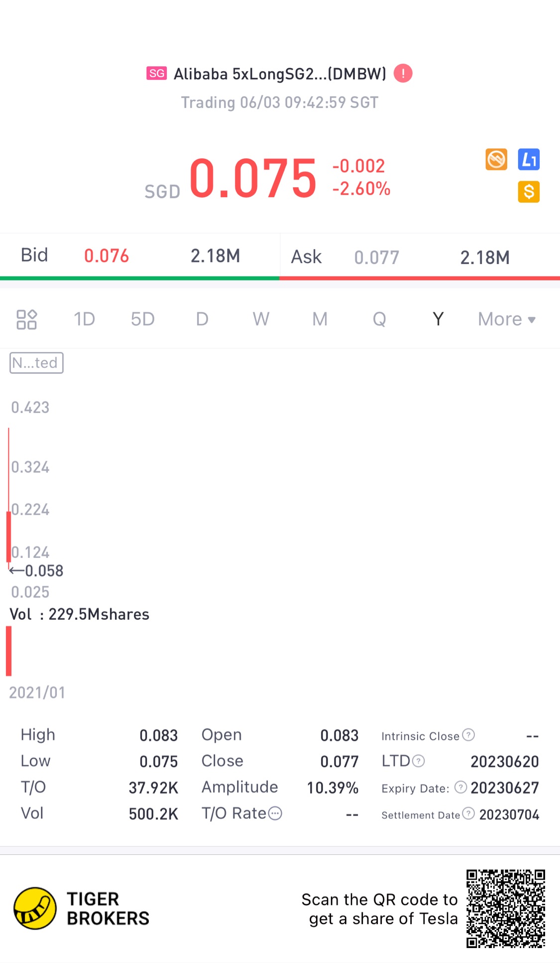
Task: Tap the red exclamation warning icon
Action: coord(403,74)
